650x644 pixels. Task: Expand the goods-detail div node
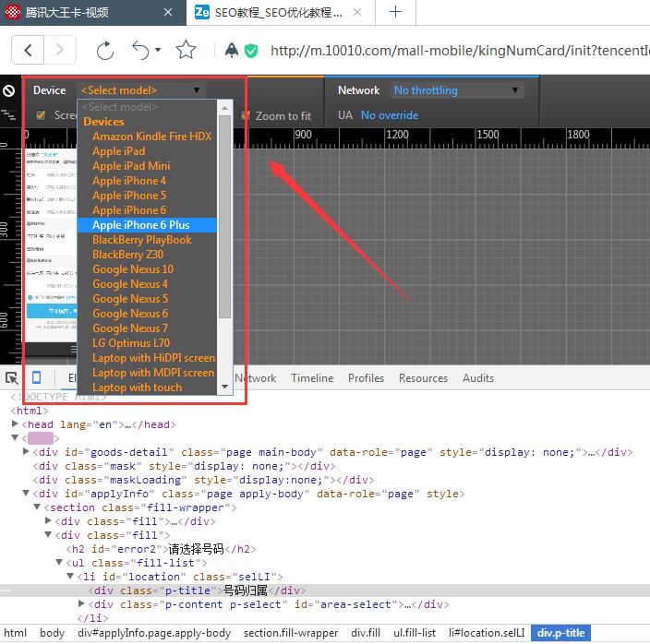26,452
